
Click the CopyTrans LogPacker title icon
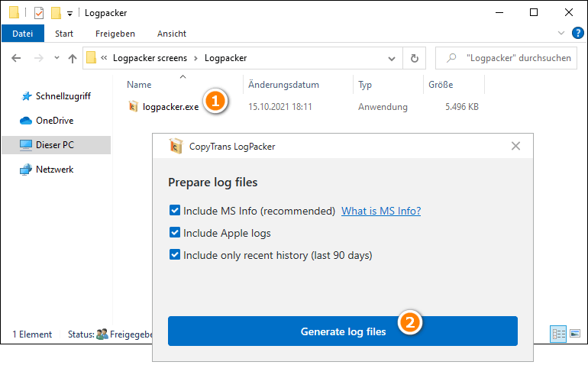[175, 147]
